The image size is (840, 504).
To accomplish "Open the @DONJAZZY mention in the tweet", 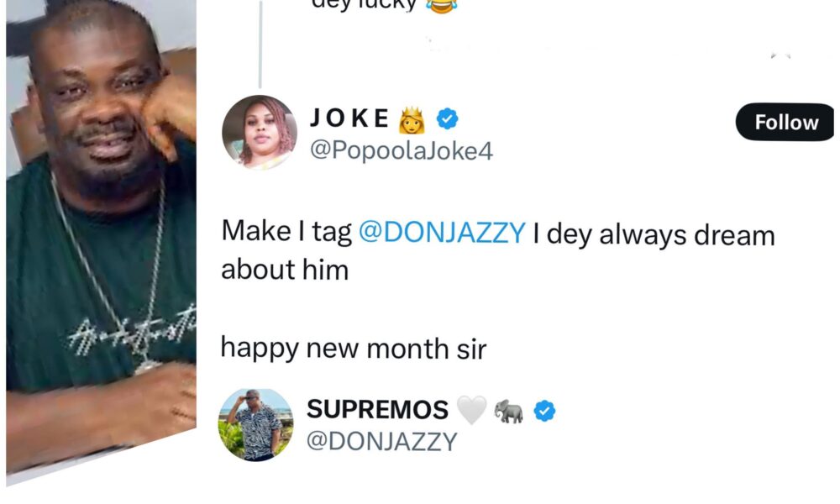I will click(x=442, y=234).
